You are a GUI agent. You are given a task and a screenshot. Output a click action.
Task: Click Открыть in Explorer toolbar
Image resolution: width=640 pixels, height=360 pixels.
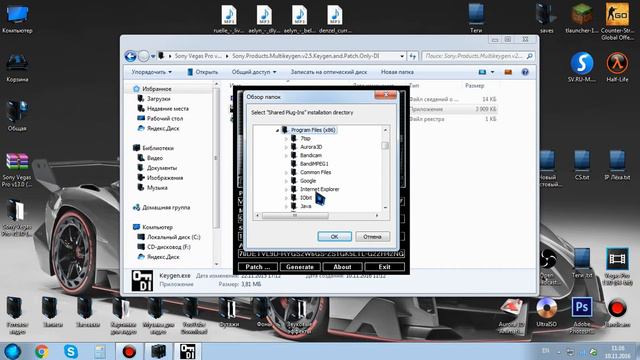202,72
